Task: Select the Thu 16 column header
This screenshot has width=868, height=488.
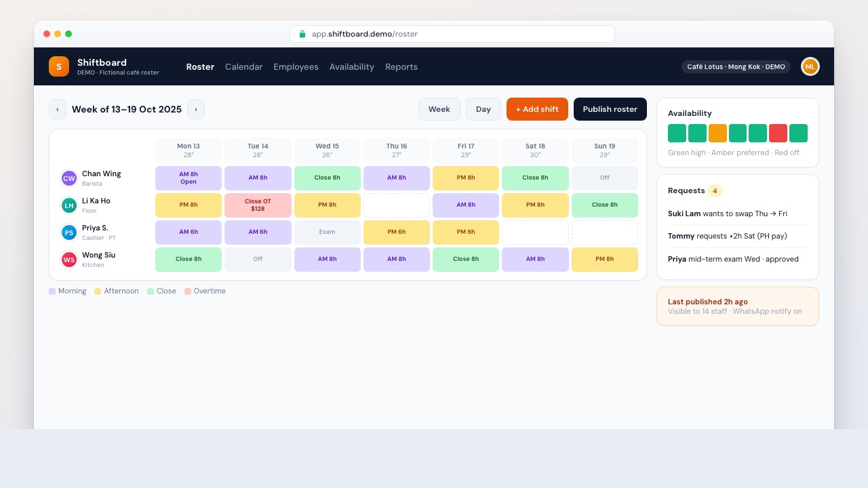Action: point(397,150)
